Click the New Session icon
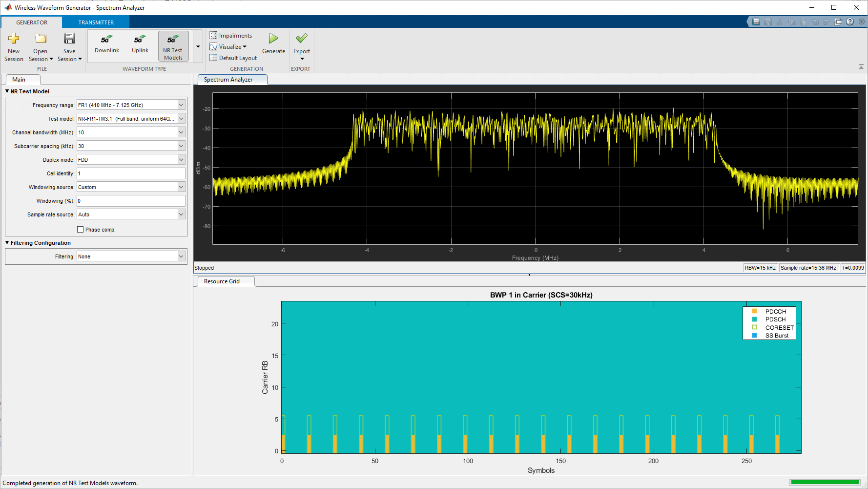The width and height of the screenshot is (868, 489). [14, 39]
